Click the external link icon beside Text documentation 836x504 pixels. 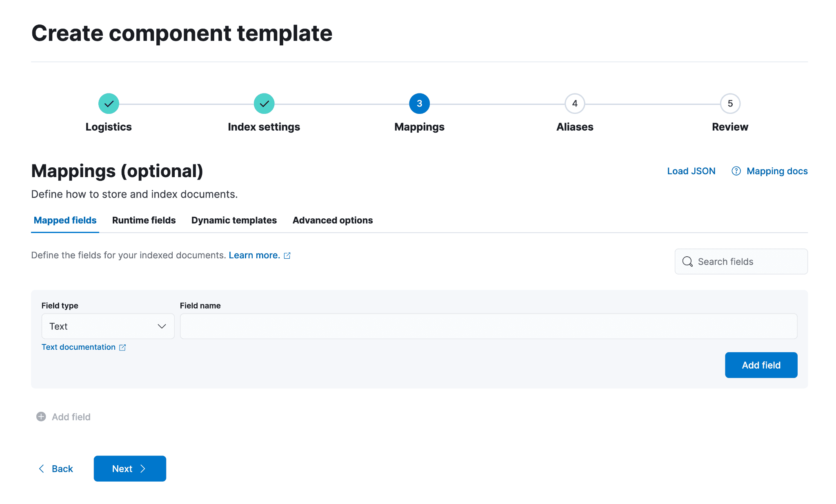pyautogui.click(x=122, y=347)
